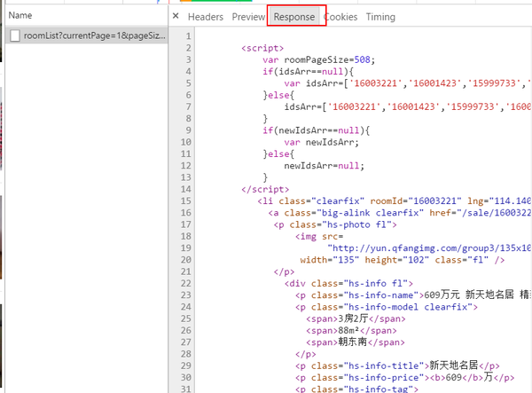Click the 'newIdsArr=null;' line
The width and height of the screenshot is (532, 393).
pos(324,166)
